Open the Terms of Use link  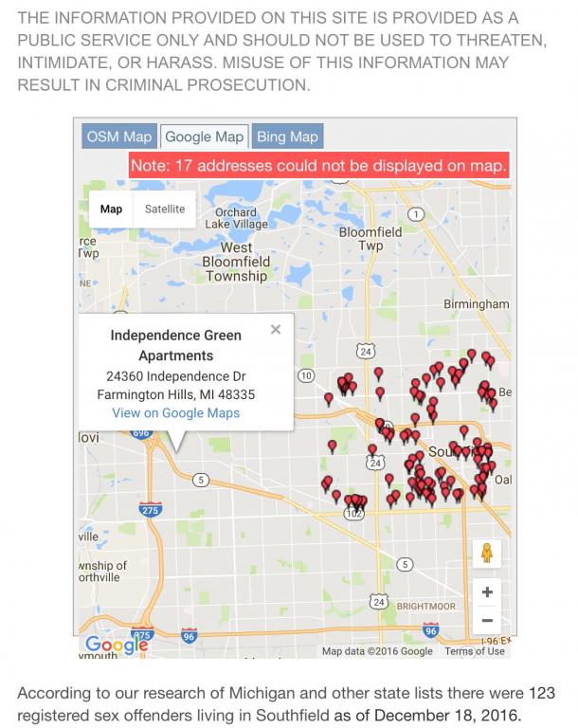point(475,651)
